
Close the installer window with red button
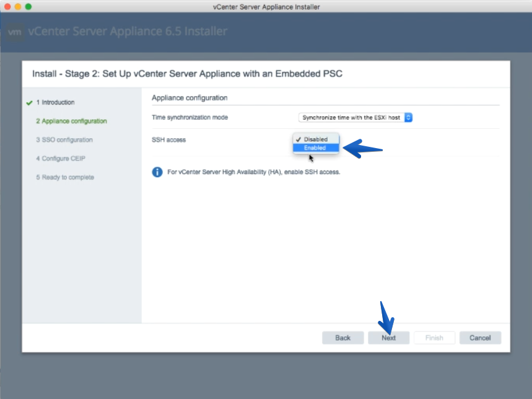pyautogui.click(x=7, y=6)
